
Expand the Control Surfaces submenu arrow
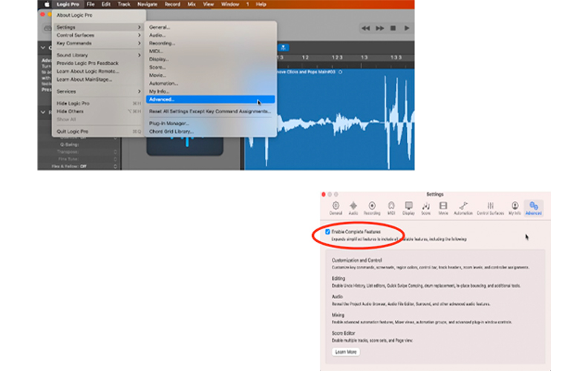point(139,35)
